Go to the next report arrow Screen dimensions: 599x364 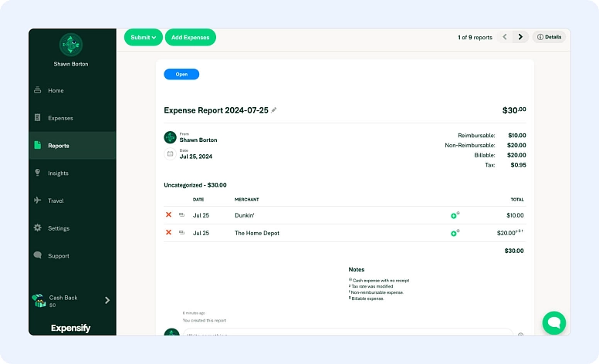521,37
